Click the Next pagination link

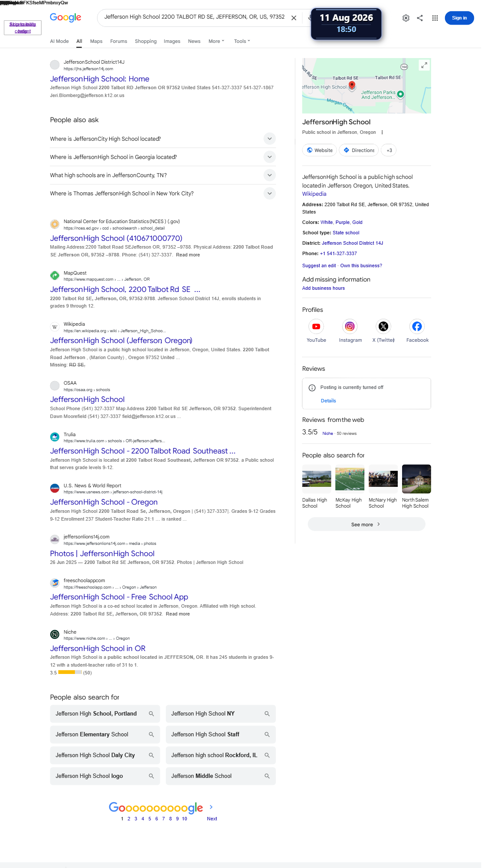pyautogui.click(x=212, y=819)
